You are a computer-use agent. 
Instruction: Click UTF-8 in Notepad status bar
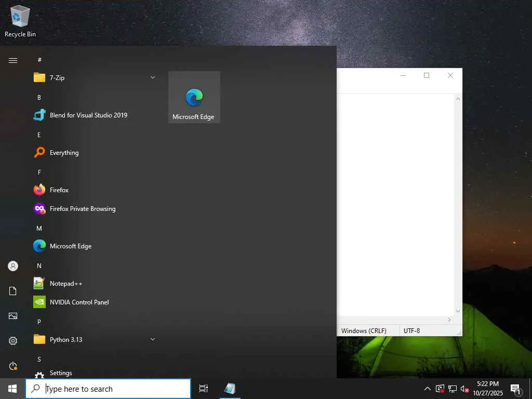pos(411,330)
